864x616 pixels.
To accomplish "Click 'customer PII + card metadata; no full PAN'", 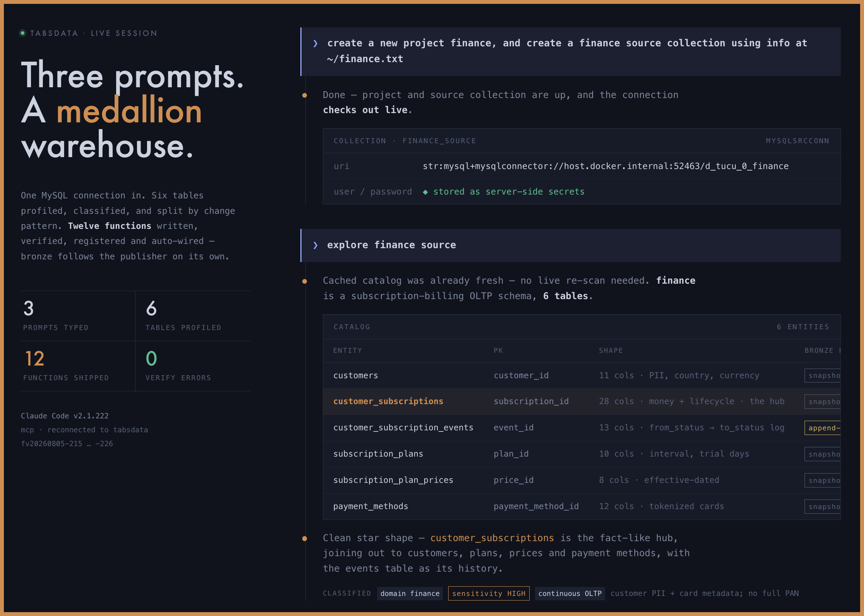I will click(705, 593).
